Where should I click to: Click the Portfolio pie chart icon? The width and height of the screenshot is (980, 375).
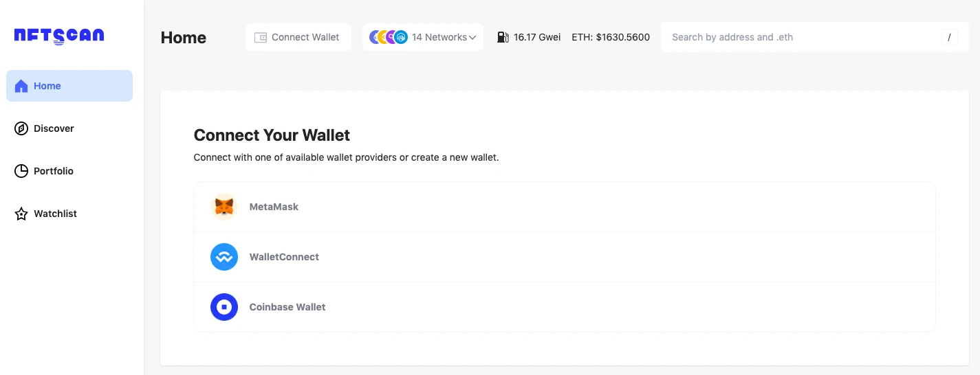pos(21,171)
